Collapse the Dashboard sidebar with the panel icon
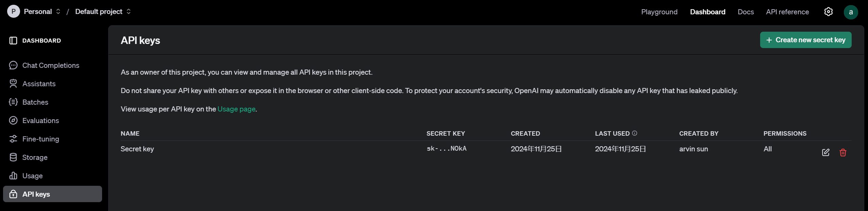 (13, 41)
